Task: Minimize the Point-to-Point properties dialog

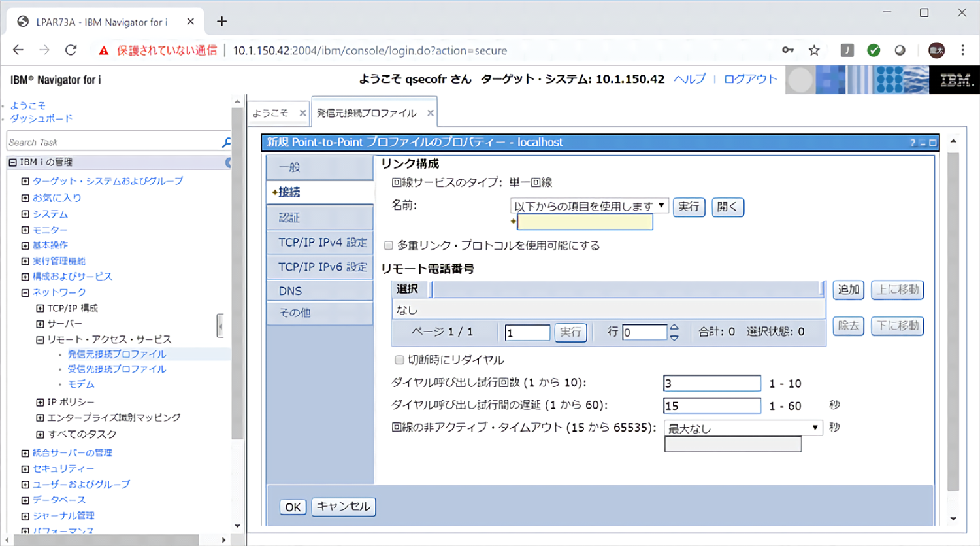Action: (x=923, y=143)
